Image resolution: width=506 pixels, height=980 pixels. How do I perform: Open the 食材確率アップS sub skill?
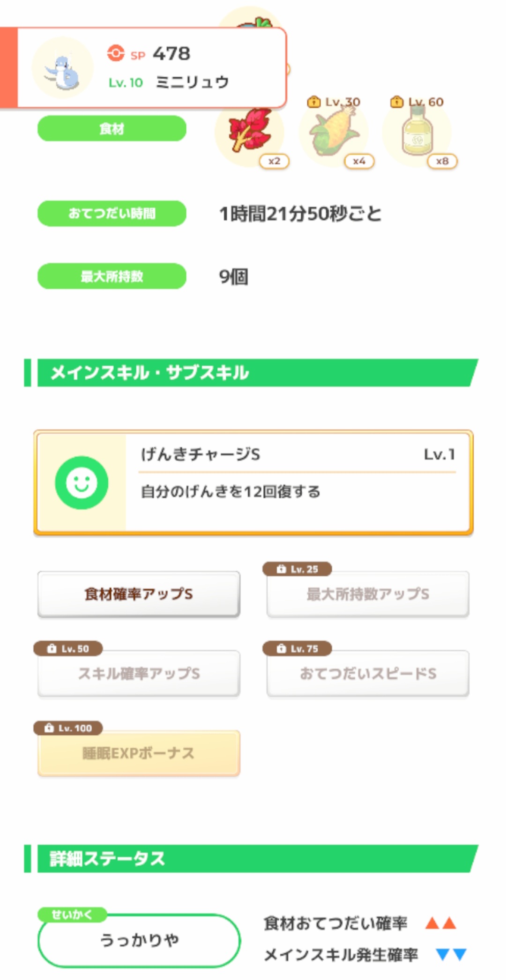coord(139,594)
